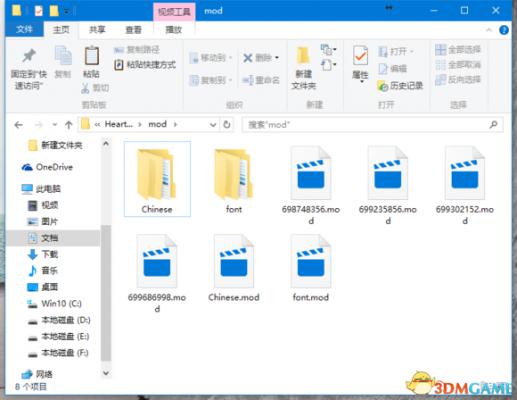This screenshot has width=517, height=400.
Task: Click the Pin to Quick access icon
Action: [29, 56]
